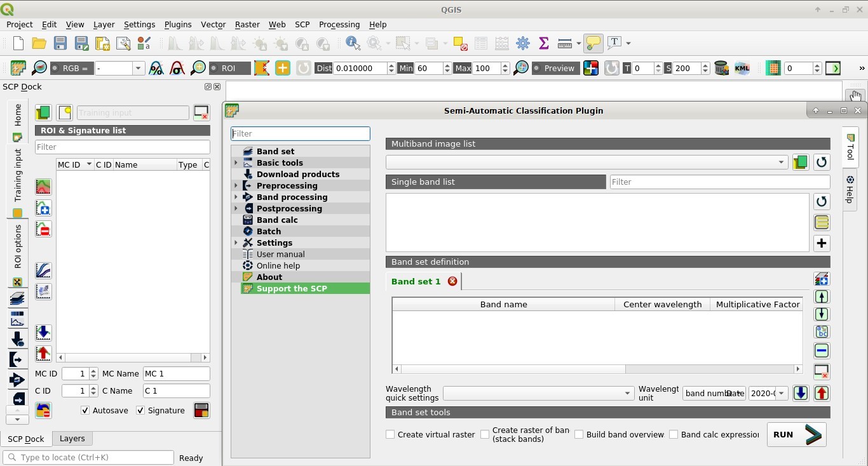
Task: Enable Create virtual raster option
Action: coord(390,435)
